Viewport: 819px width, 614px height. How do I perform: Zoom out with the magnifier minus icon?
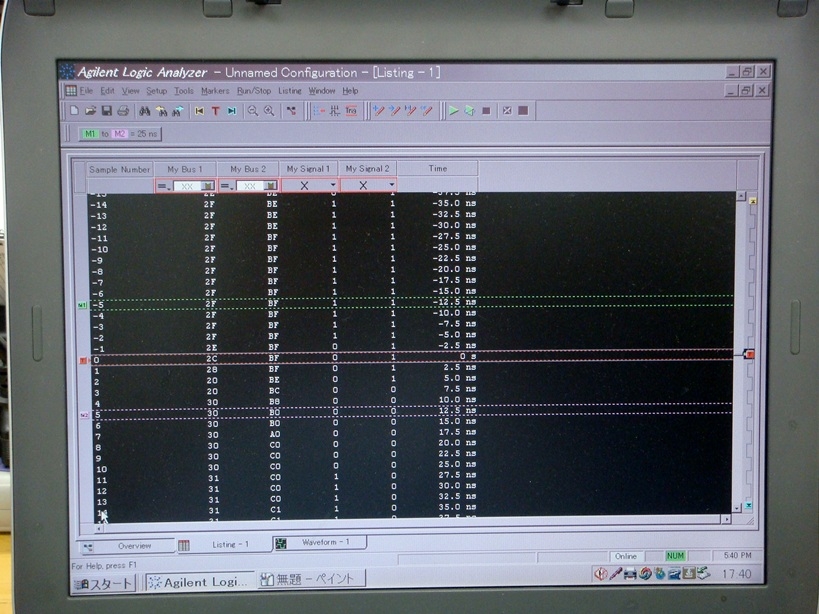point(253,111)
